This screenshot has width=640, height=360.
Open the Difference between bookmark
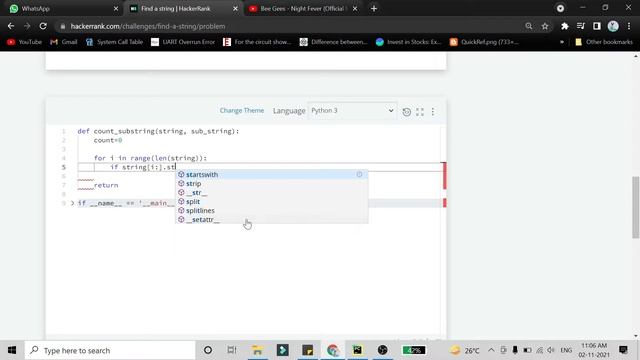click(x=333, y=42)
